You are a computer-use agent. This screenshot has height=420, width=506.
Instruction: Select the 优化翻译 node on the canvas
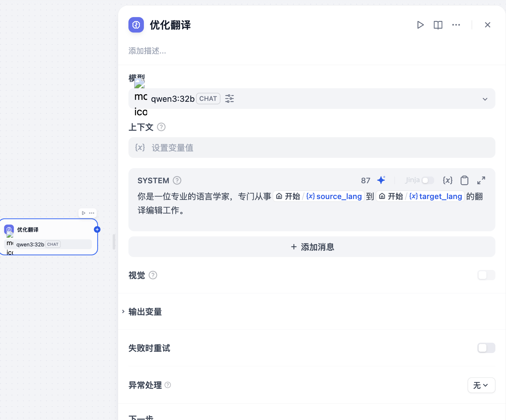tap(49, 237)
